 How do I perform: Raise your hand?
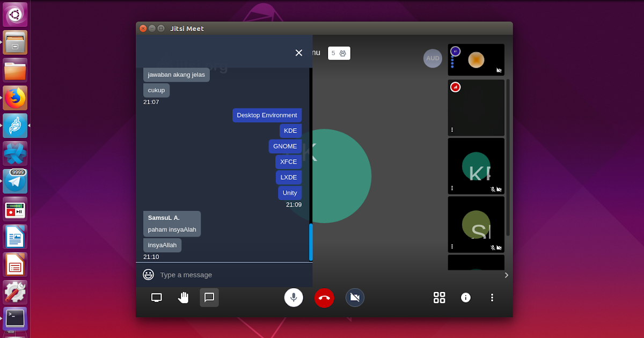(x=183, y=297)
